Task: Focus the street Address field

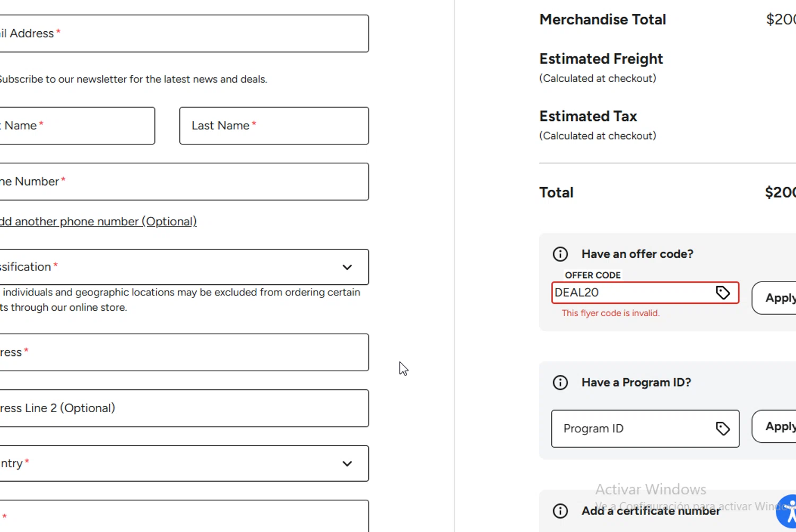Action: (x=183, y=352)
